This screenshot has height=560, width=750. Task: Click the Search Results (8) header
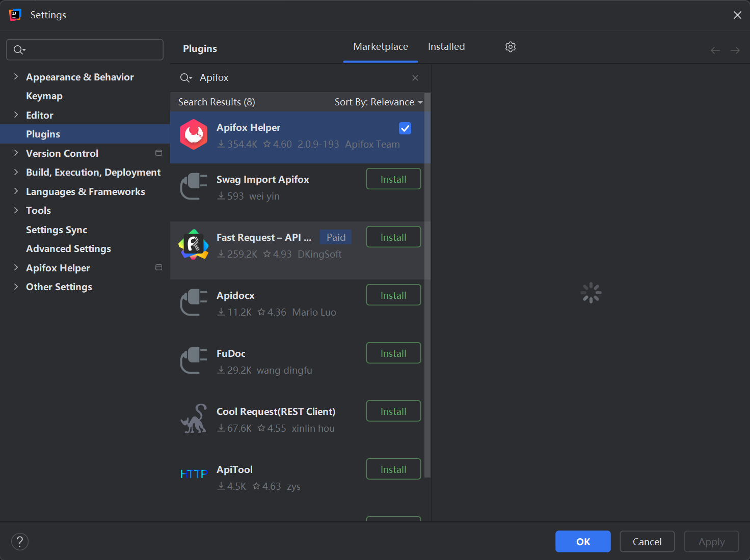[217, 102]
